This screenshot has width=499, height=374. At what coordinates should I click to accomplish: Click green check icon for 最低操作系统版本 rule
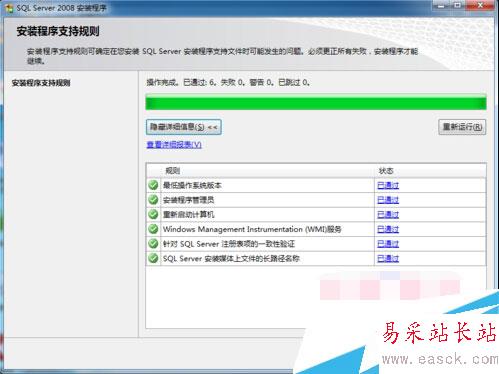(153, 185)
